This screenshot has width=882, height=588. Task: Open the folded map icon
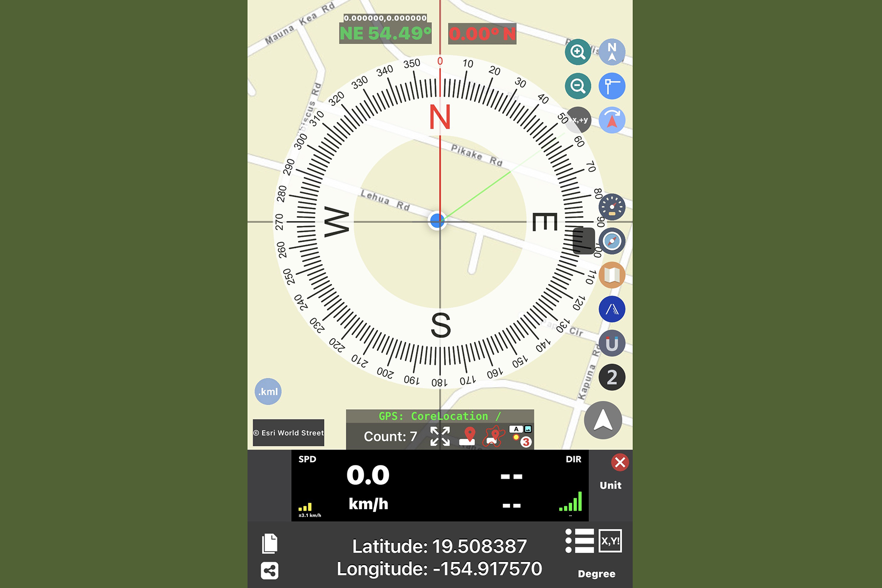point(612,275)
